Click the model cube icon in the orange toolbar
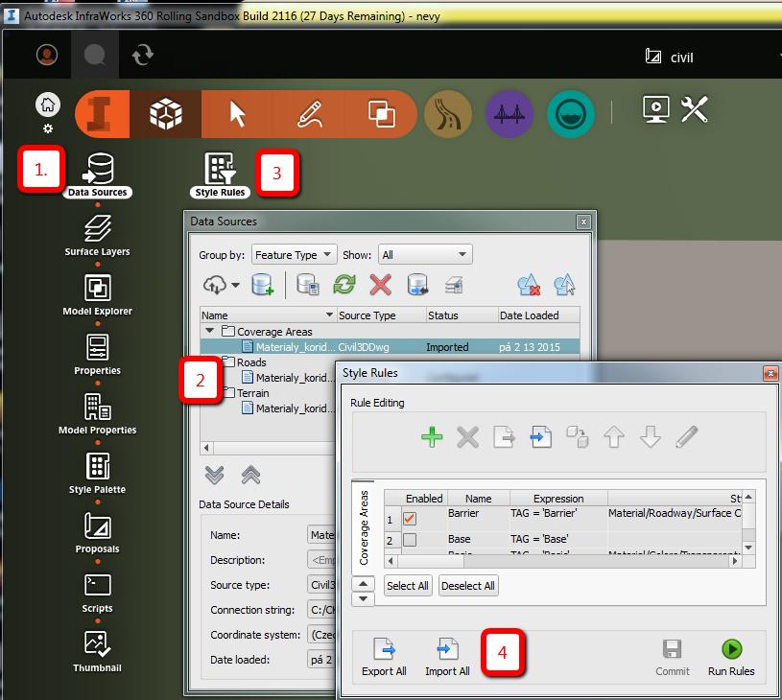782x700 pixels. (166, 114)
